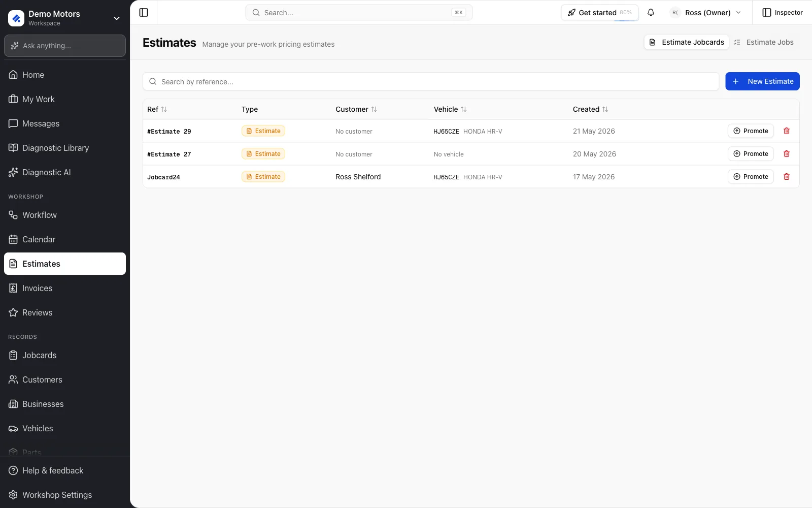Switch to Estimate Jobcards tab
The image size is (812, 508).
[687, 42]
